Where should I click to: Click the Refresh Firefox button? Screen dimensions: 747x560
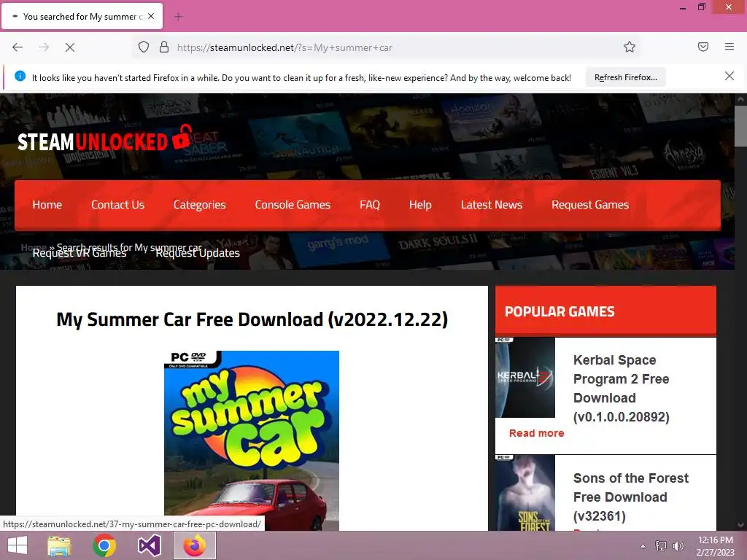click(625, 77)
